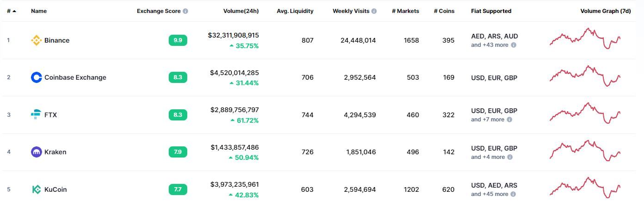Image resolution: width=644 pixels, height=208 pixels.
Task: Click weekly visits value 24,448,014
Action: pos(358,40)
